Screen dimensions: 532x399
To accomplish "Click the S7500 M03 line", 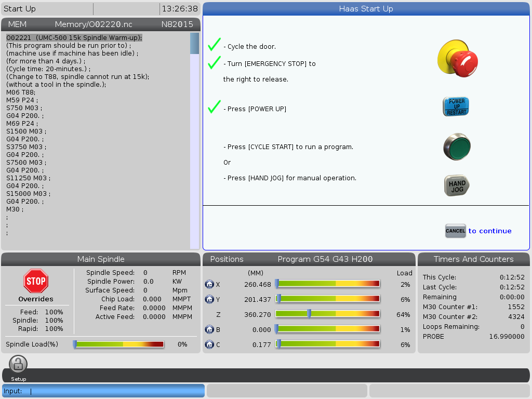I will pos(26,163).
